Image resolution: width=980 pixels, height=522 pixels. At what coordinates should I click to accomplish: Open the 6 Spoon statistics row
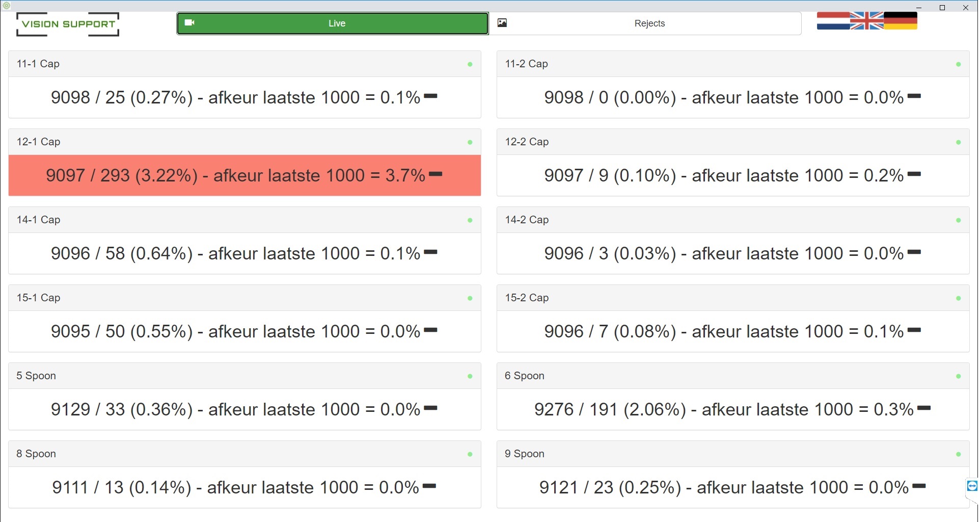click(732, 409)
